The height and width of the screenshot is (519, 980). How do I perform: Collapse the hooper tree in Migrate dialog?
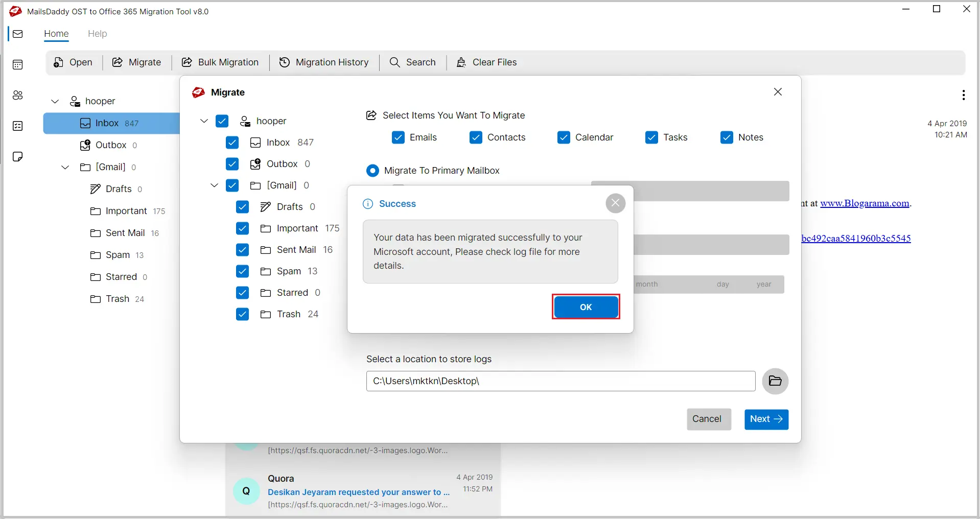click(x=204, y=121)
